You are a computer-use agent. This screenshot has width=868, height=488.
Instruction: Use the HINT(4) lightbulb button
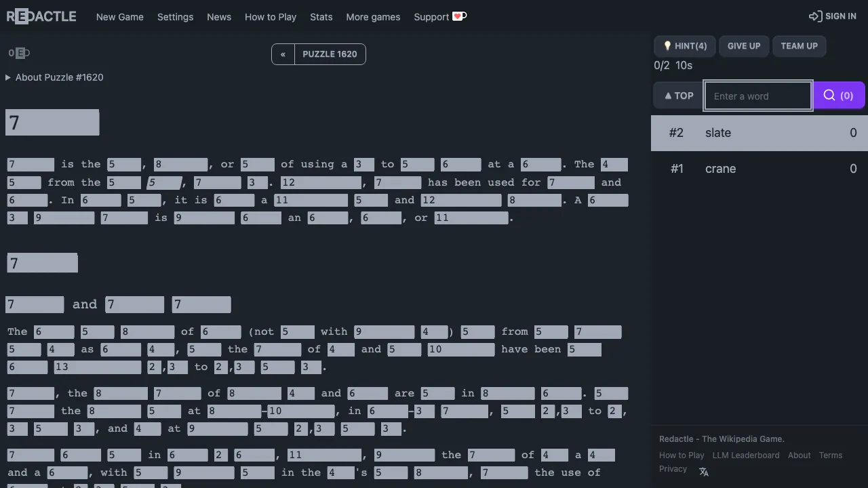[x=685, y=46]
